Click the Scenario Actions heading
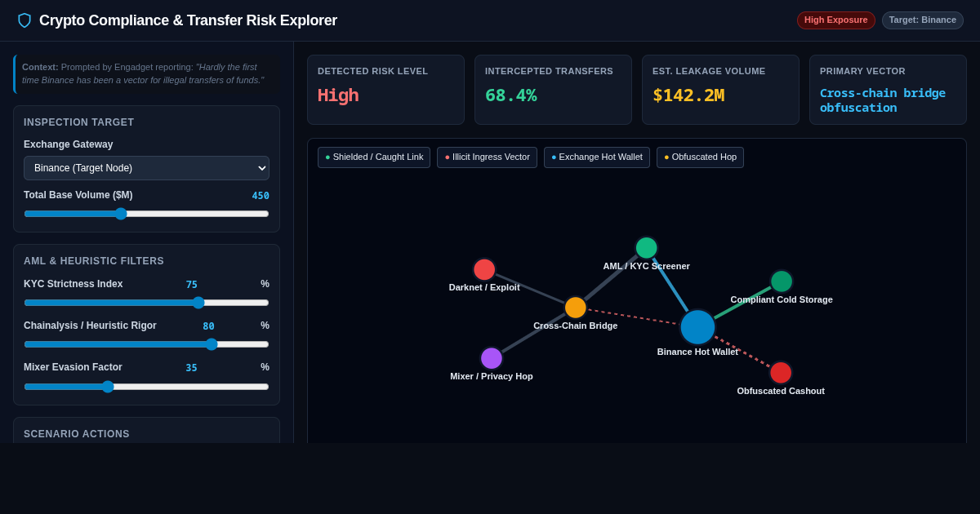This screenshot has height=514, width=980. pyautogui.click(x=77, y=434)
